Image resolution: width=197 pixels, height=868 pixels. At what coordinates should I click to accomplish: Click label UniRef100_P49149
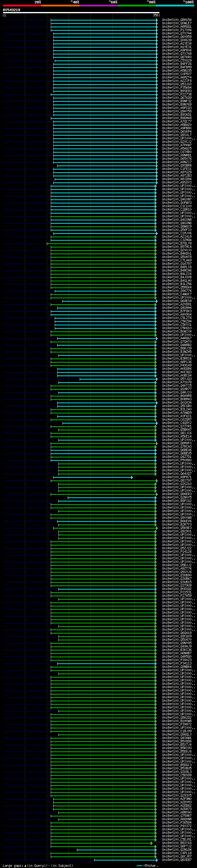[176, 365]
